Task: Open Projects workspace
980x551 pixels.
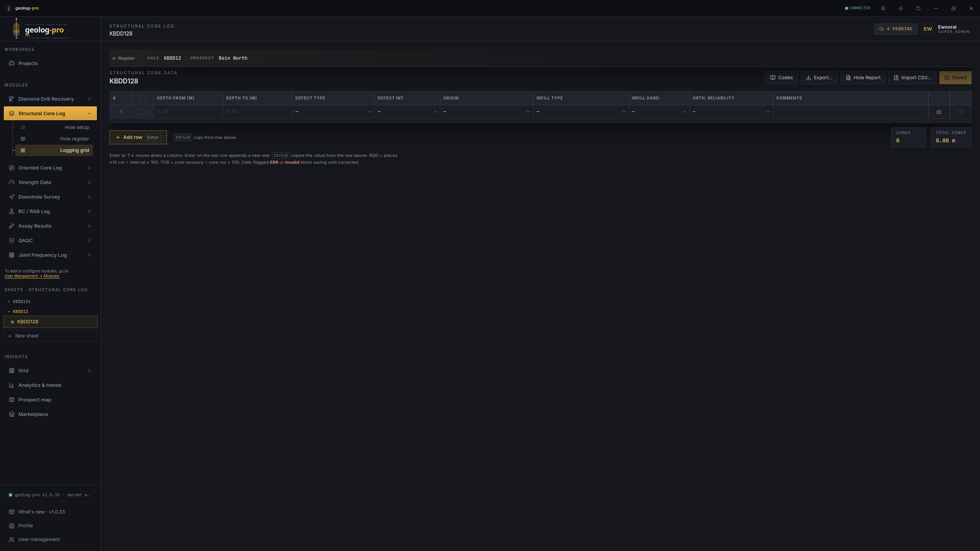Action: click(x=50, y=63)
